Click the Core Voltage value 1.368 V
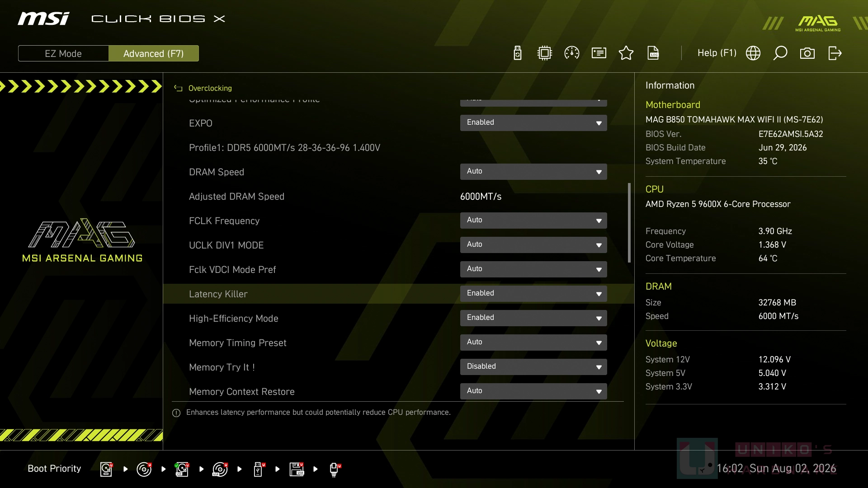 click(772, 245)
